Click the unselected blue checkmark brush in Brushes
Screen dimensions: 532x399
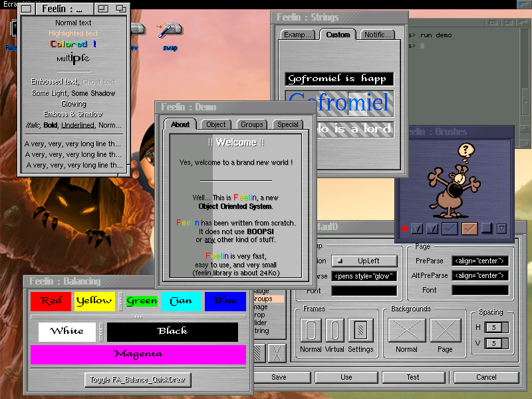tap(450, 229)
